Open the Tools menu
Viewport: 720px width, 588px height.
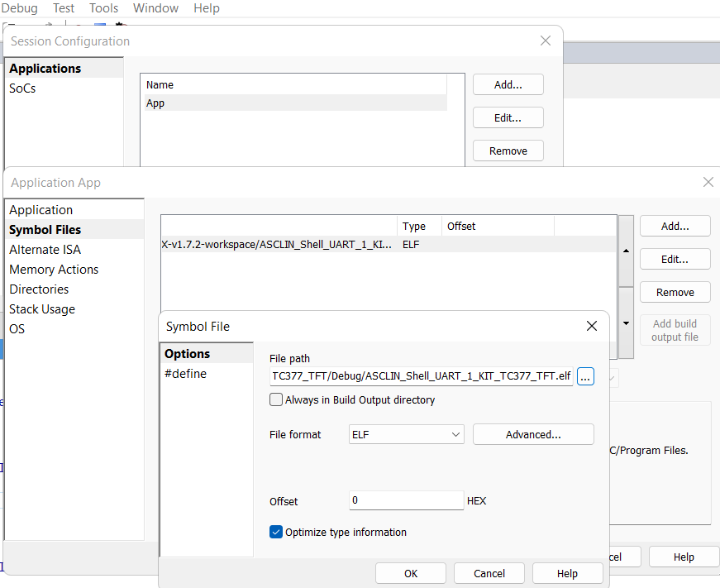(103, 8)
